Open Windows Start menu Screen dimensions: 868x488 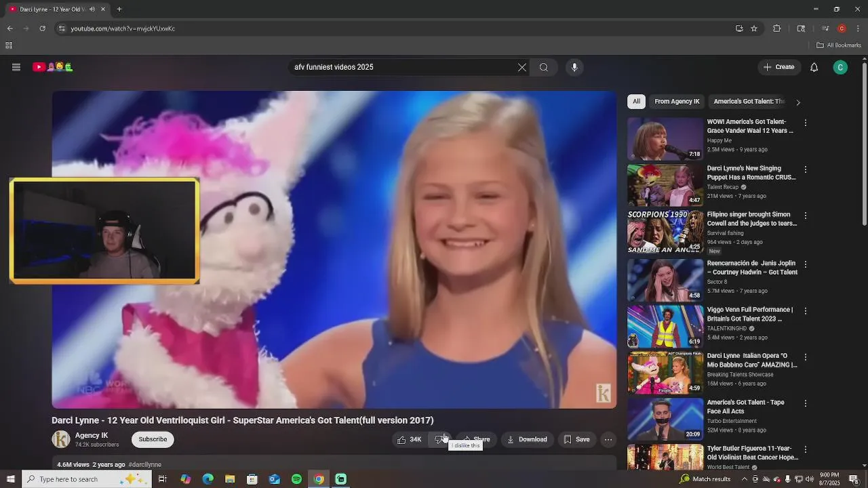pos(10,479)
